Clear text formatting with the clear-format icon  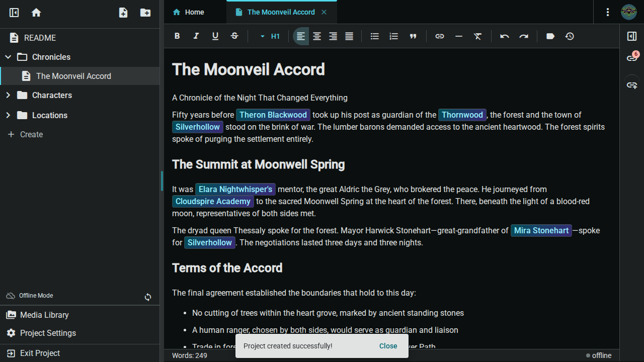(477, 36)
